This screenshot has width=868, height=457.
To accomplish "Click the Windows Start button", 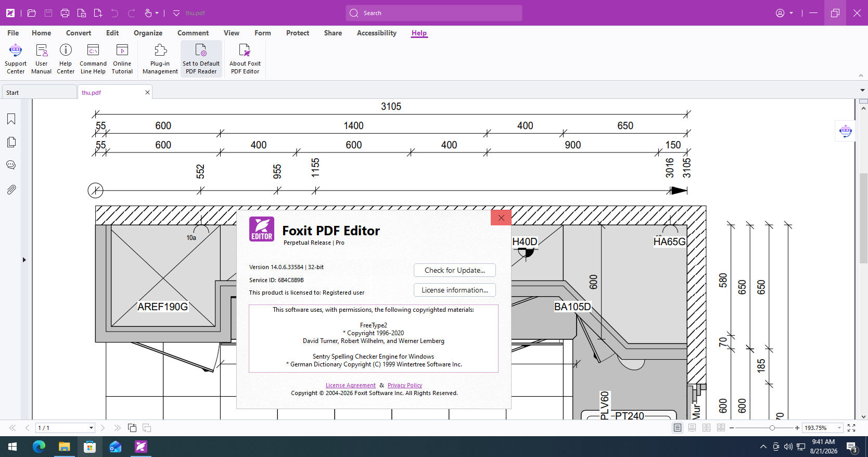I will point(12,447).
